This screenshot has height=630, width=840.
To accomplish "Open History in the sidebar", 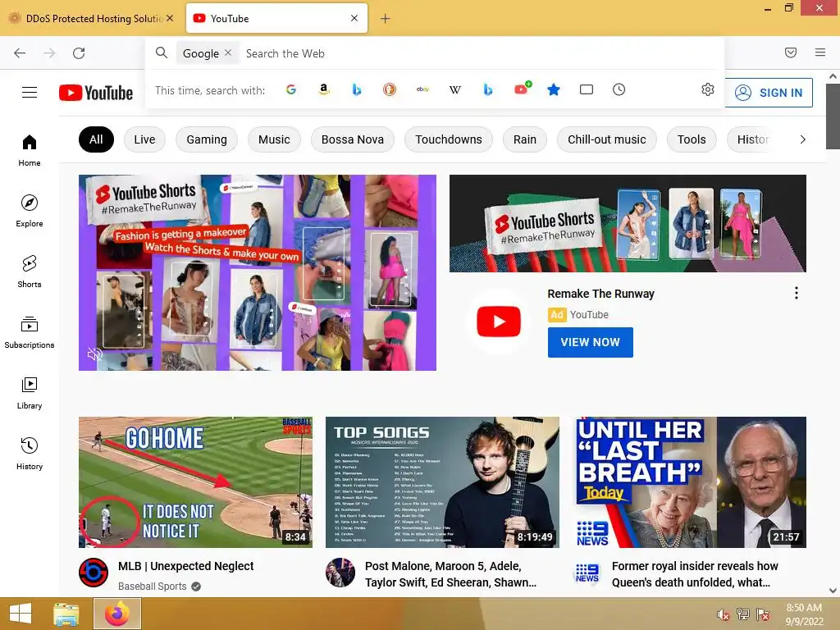I will point(30,453).
